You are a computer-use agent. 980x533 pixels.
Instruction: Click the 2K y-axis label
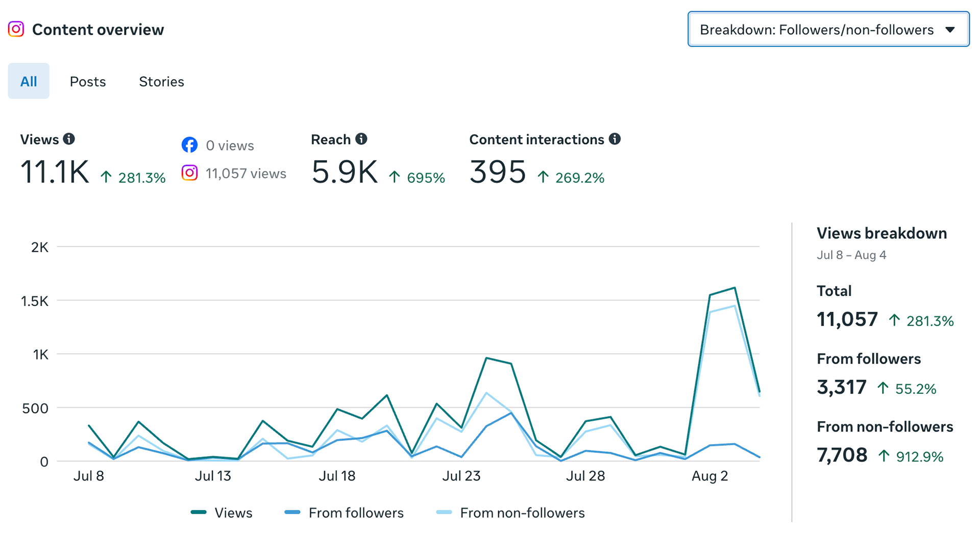(40, 248)
